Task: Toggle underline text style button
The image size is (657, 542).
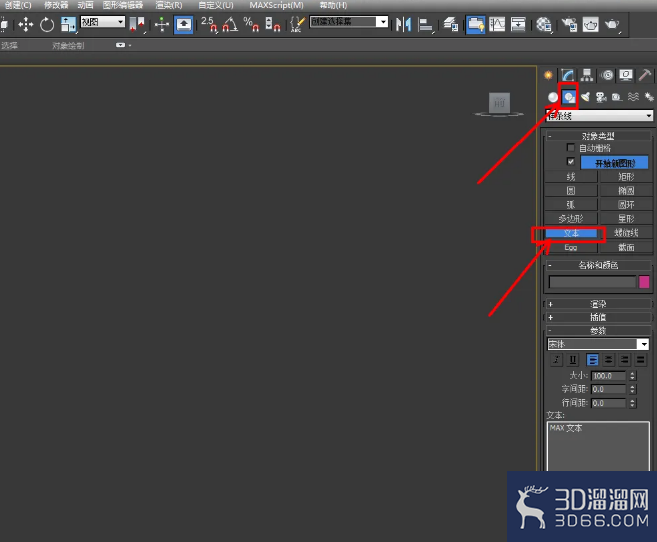Action: click(x=573, y=360)
